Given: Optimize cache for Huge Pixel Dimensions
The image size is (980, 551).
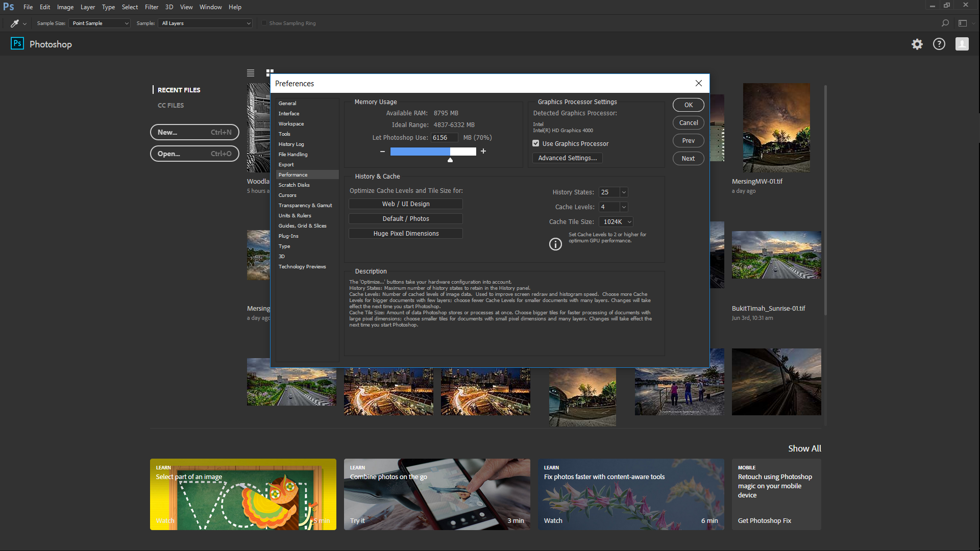Looking at the screenshot, I should (x=406, y=233).
